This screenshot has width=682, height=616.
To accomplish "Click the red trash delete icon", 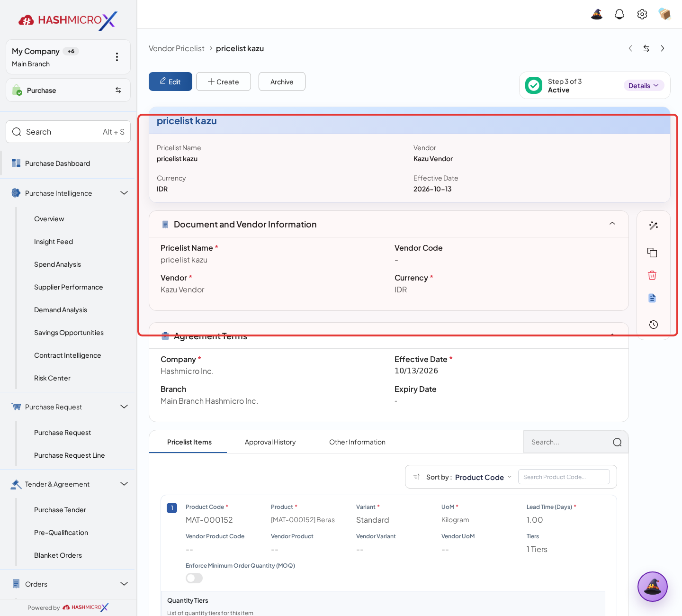I will 652,275.
